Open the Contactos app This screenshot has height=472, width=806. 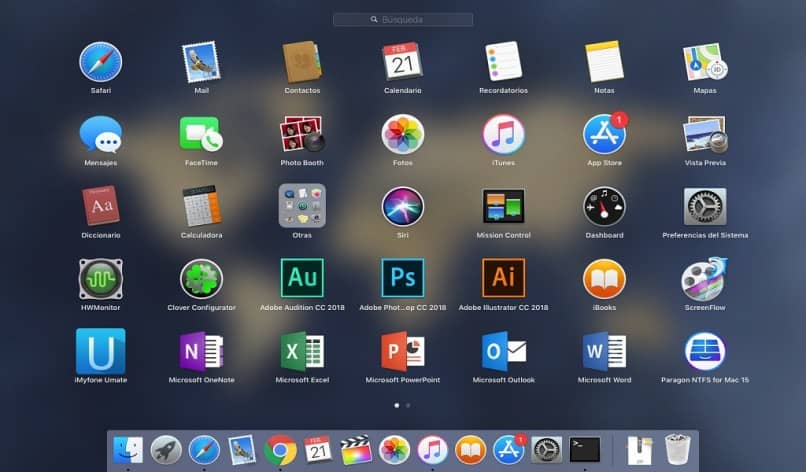pos(302,62)
